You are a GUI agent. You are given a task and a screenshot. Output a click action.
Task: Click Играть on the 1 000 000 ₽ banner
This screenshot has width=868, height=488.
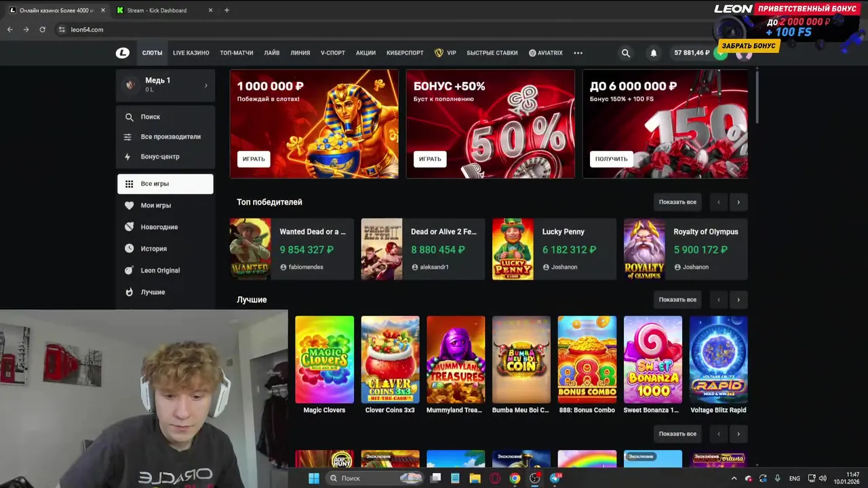click(x=254, y=159)
